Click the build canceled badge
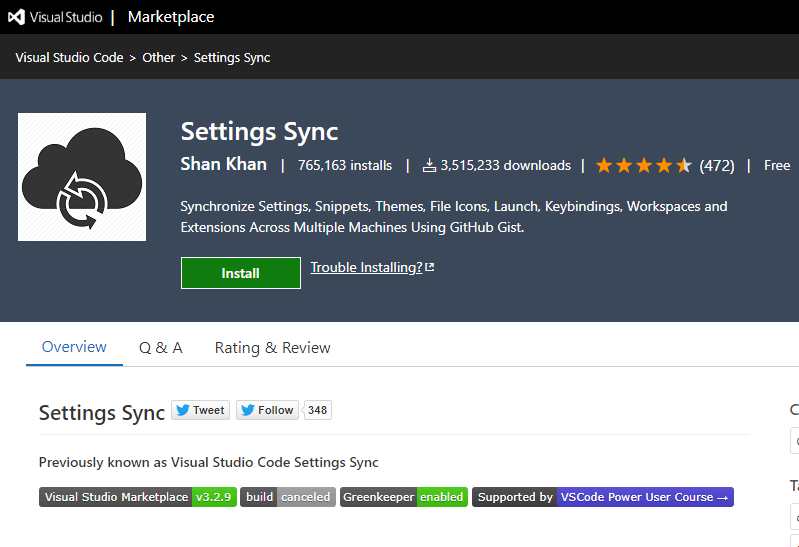This screenshot has height=547, width=799. pos(288,497)
